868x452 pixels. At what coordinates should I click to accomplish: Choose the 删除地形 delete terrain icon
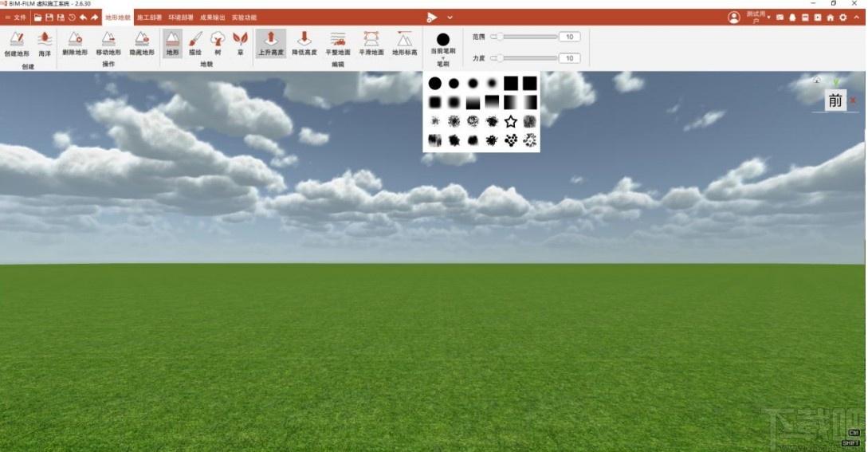click(x=75, y=43)
